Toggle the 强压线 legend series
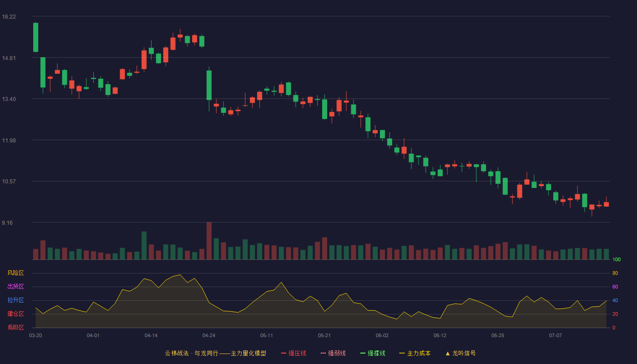 click(x=293, y=353)
